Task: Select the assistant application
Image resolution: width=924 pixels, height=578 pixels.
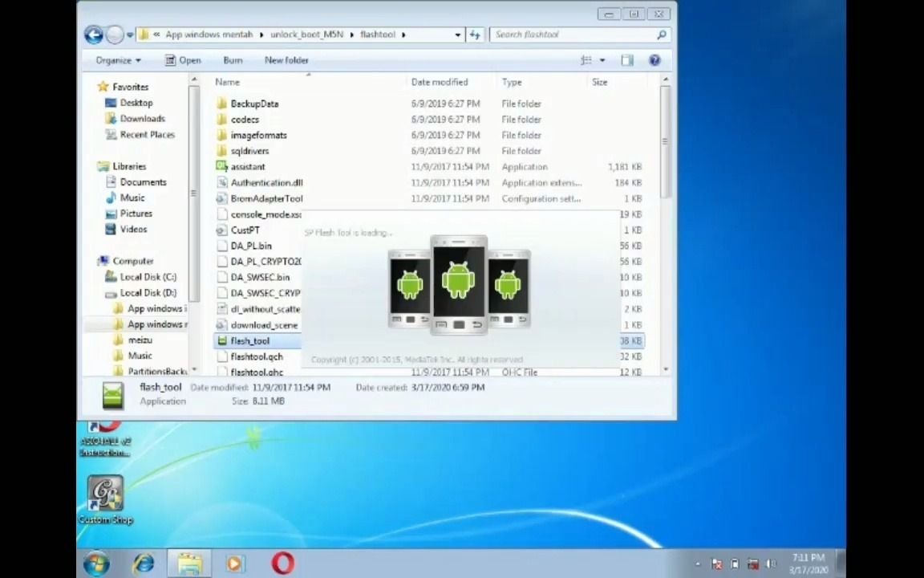Action: 248,167
